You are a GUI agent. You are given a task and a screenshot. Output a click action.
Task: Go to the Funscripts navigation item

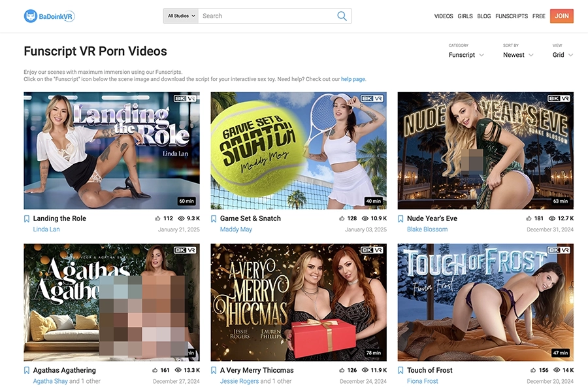pos(512,16)
